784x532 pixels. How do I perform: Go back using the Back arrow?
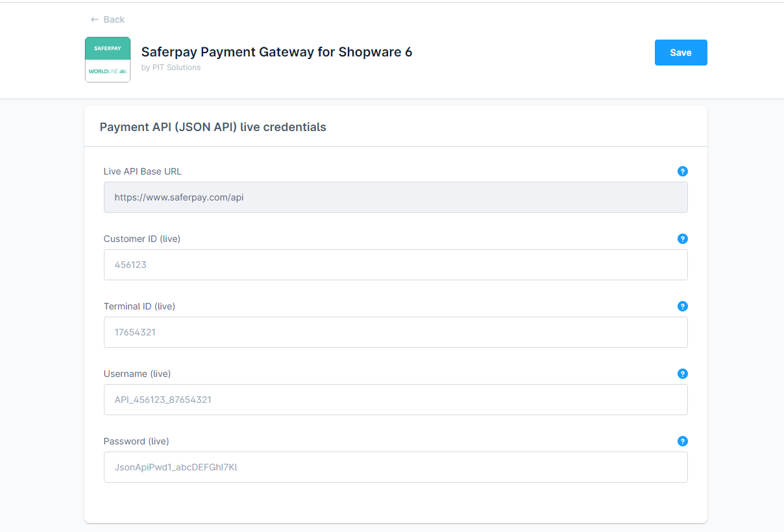[x=108, y=19]
